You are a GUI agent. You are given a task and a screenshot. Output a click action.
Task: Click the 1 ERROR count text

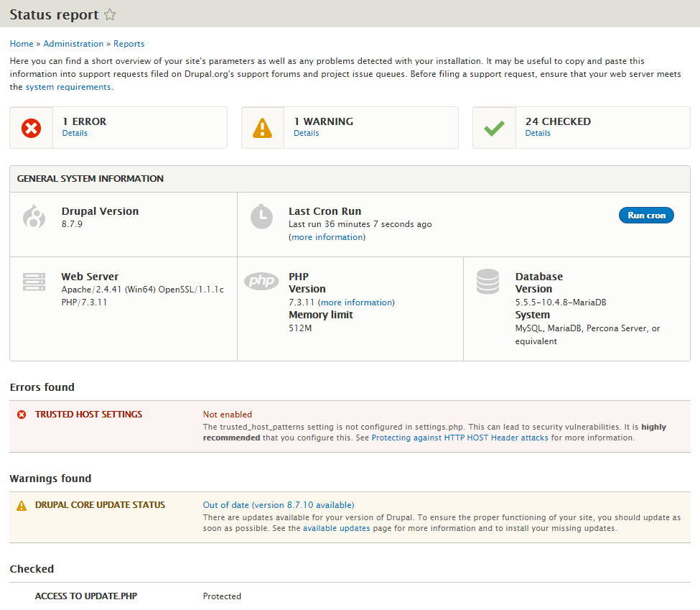click(85, 121)
